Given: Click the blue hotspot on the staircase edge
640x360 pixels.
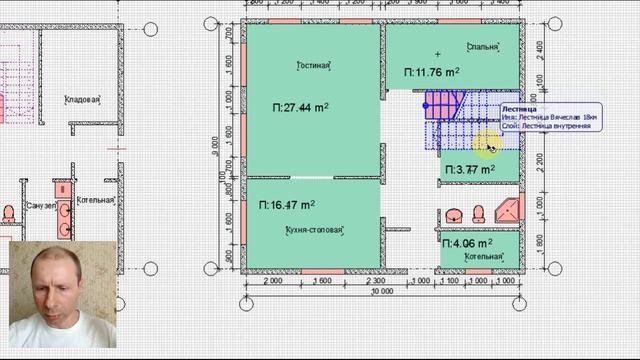Looking at the screenshot, I should coord(426,106).
